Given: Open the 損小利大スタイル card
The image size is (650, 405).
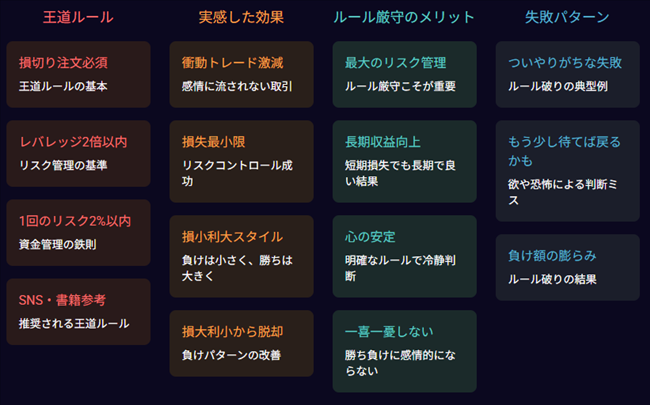Looking at the screenshot, I should (x=241, y=248).
